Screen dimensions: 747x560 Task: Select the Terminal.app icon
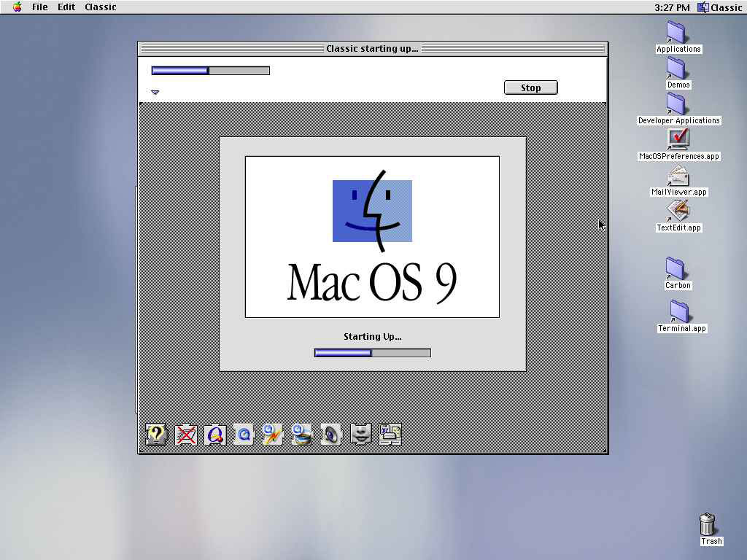[679, 311]
